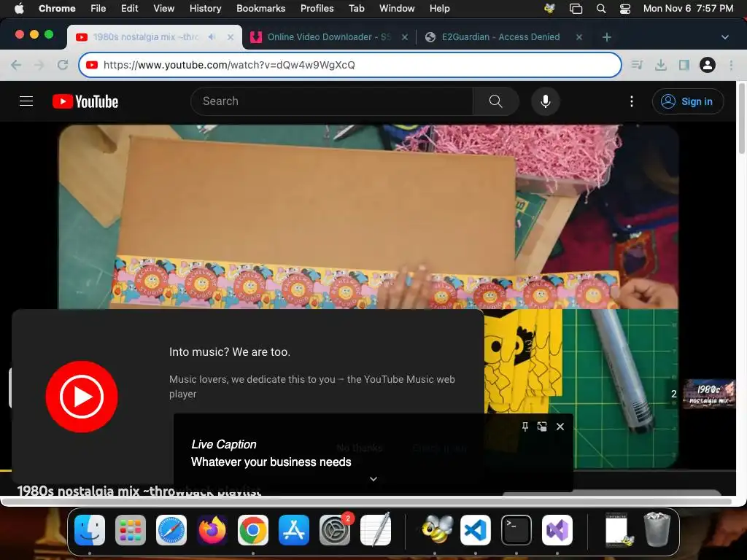Switch to E2Guardian Access Denied tab

point(500,36)
